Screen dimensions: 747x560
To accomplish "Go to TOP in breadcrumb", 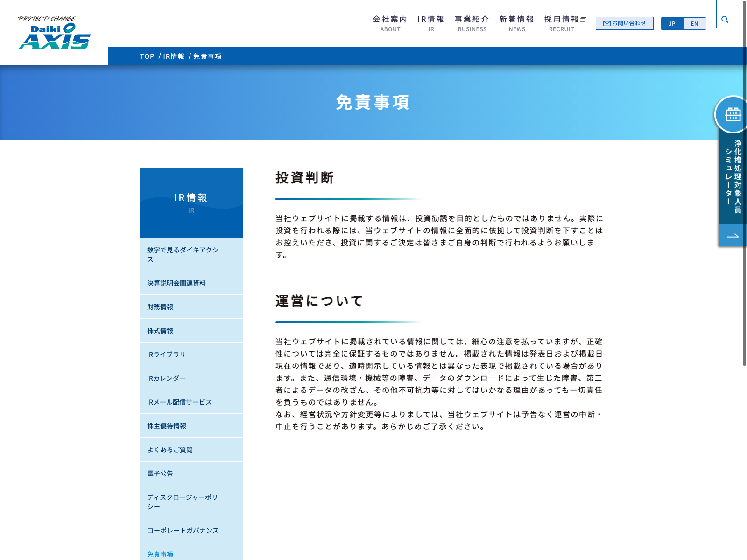I will [x=147, y=56].
